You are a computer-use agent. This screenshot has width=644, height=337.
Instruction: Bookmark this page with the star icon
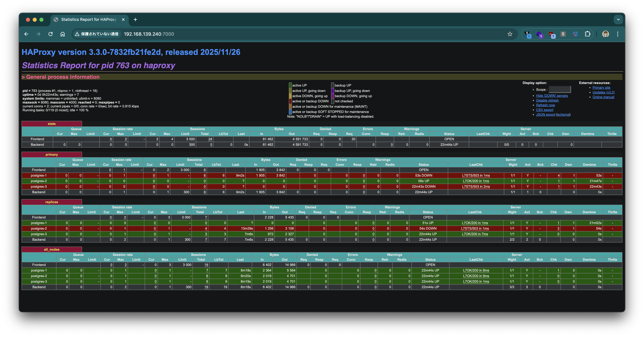coord(510,34)
